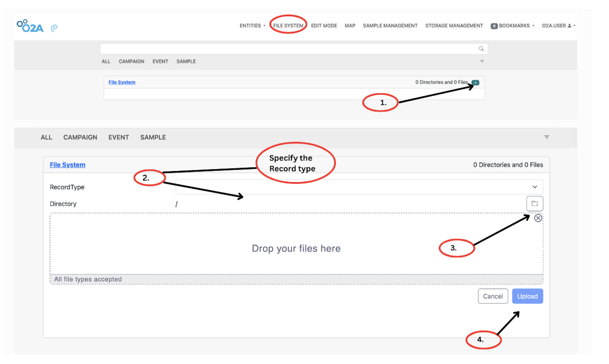
Task: Open the lower filter icon in the tab bar
Action: point(546,137)
